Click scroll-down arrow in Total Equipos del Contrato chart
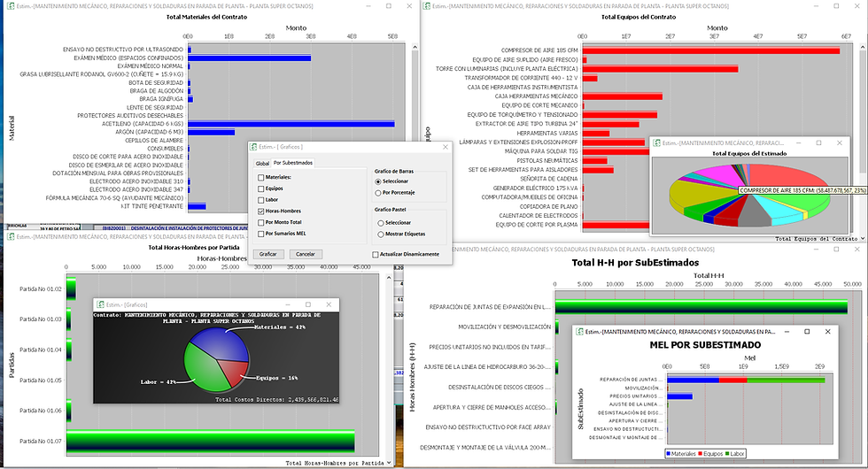 click(x=863, y=239)
